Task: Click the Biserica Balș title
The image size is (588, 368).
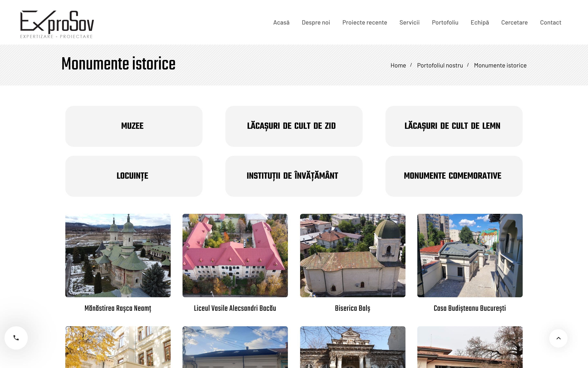Action: coord(353,308)
